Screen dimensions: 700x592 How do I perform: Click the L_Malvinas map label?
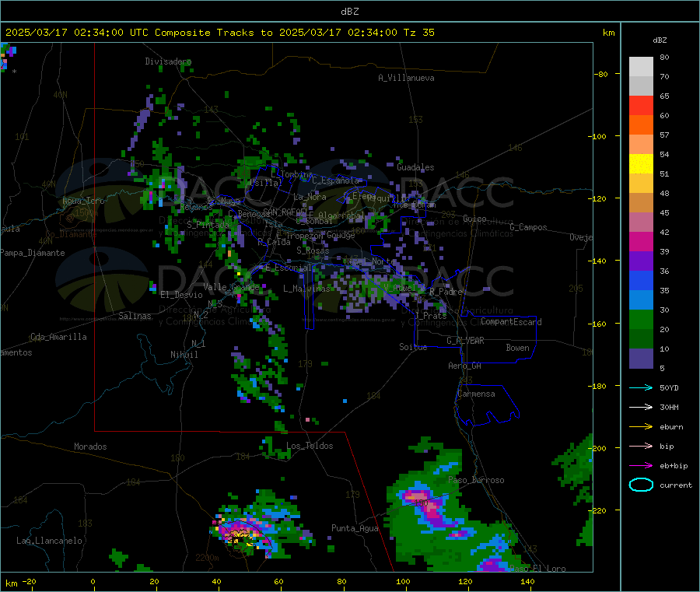(306, 289)
